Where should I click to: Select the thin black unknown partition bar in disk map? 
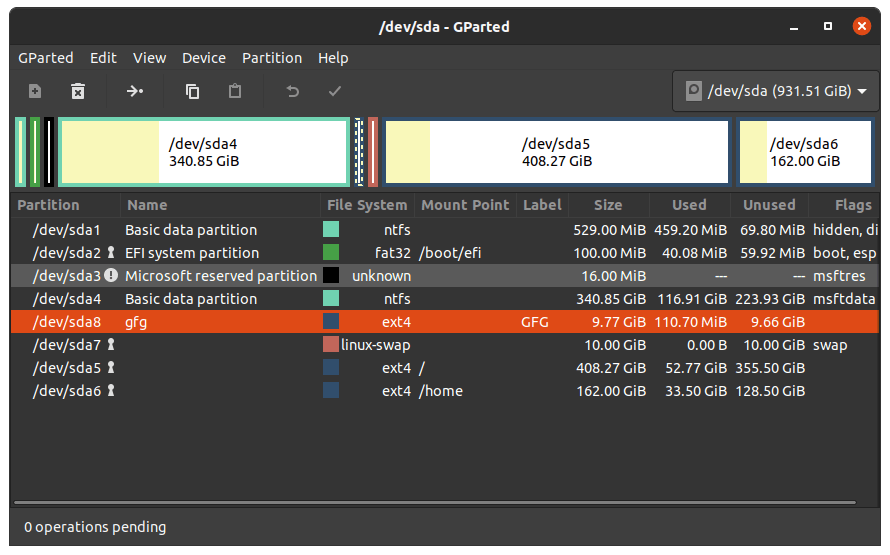point(49,152)
